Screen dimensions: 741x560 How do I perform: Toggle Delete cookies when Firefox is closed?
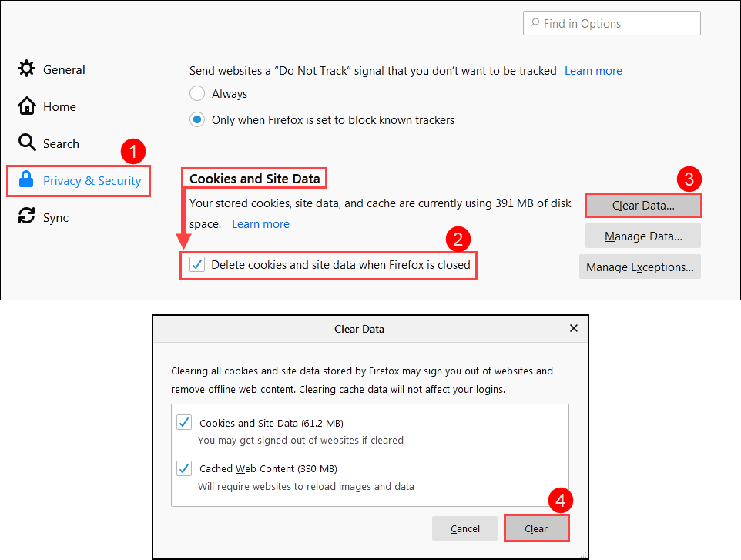point(198,265)
